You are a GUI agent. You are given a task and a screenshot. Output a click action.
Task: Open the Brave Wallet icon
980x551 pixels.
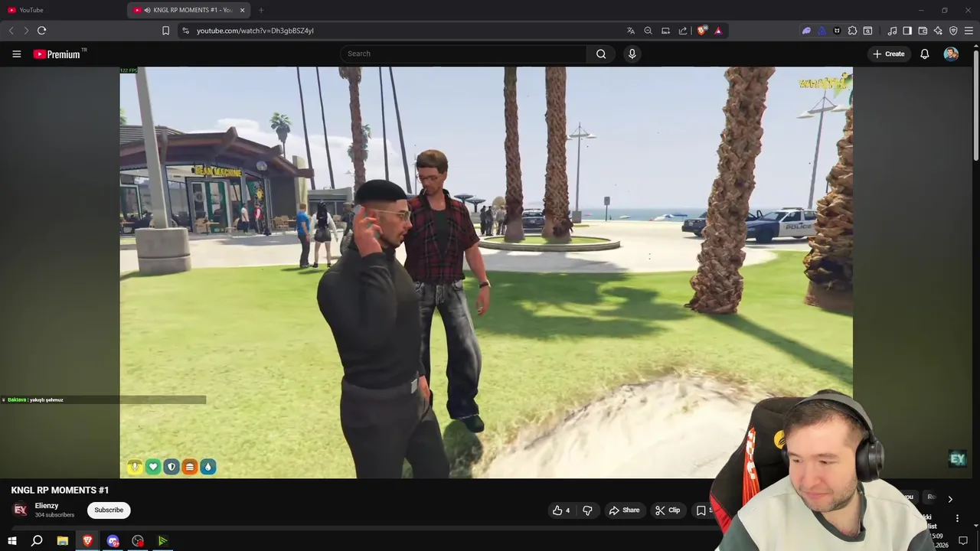point(923,31)
